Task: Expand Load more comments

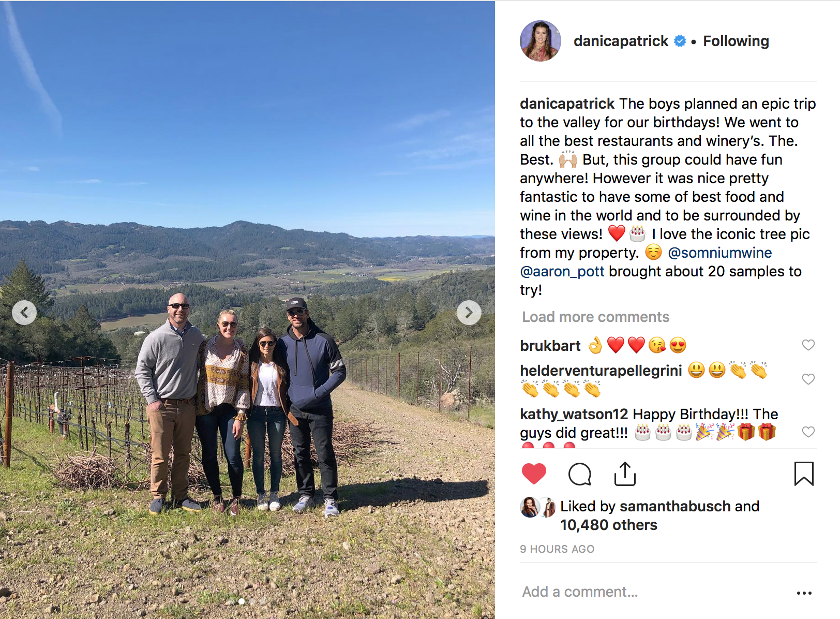Action: point(595,317)
